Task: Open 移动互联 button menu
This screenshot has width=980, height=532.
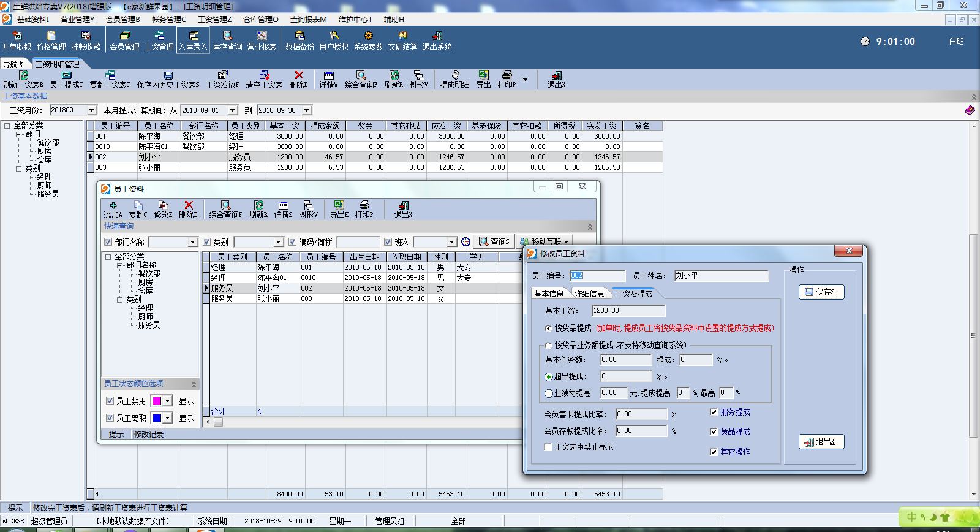Action: 544,242
